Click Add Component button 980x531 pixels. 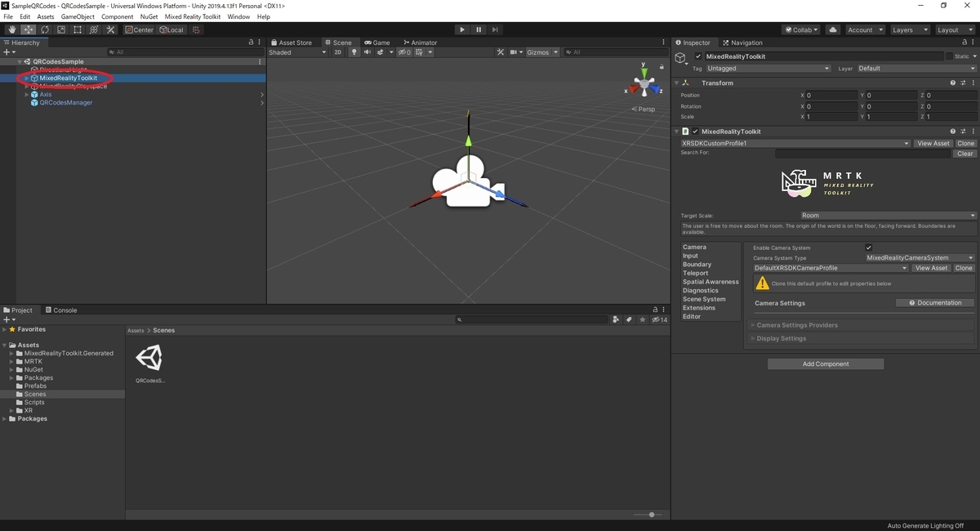826,364
